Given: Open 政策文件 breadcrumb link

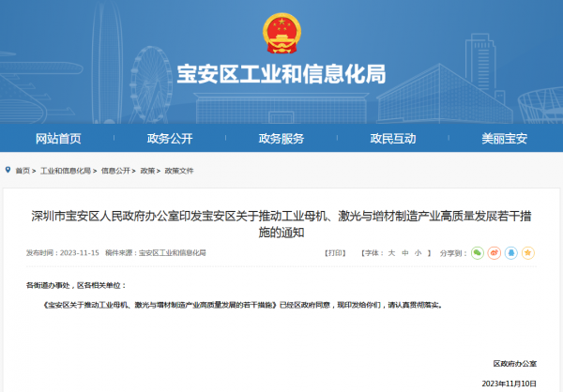Looking at the screenshot, I should coord(179,172).
